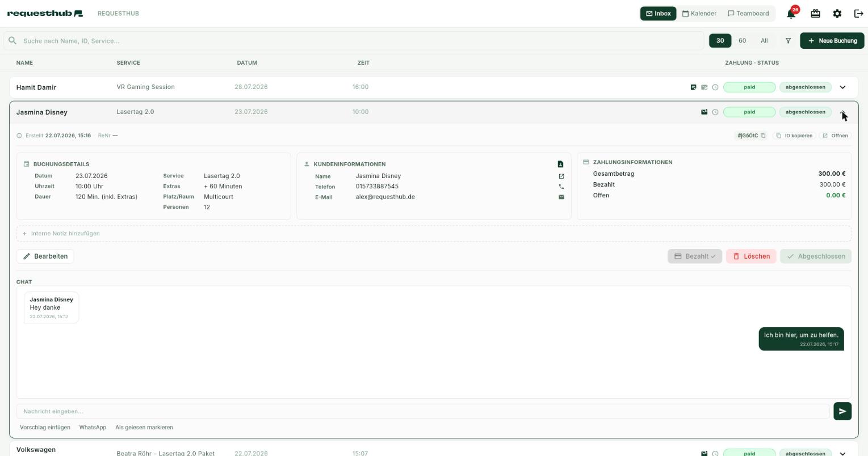Show All entries

(764, 41)
